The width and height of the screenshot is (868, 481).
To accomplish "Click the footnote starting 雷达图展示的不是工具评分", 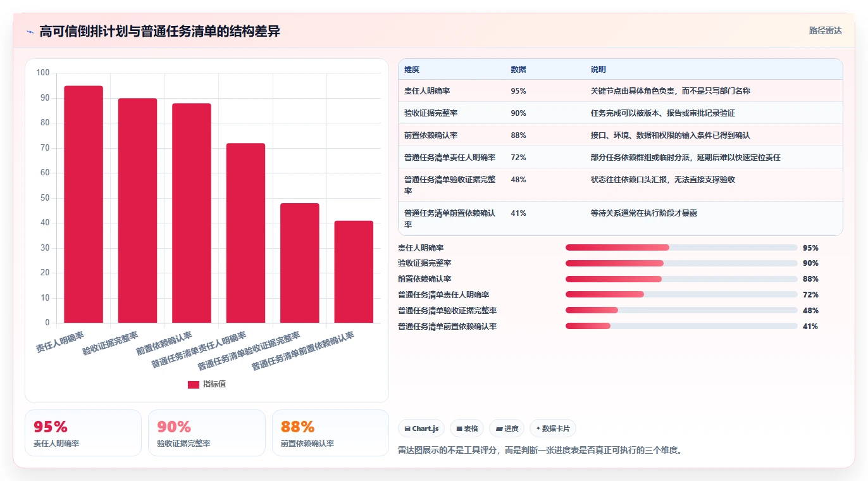I will [540, 451].
